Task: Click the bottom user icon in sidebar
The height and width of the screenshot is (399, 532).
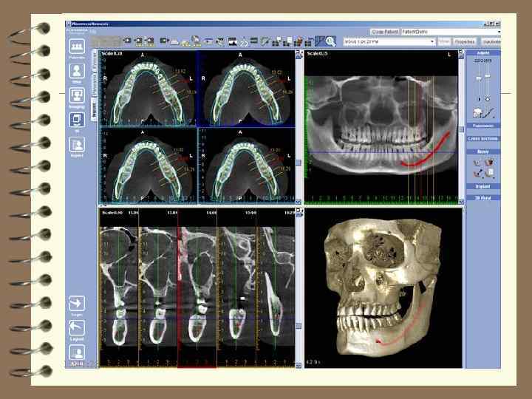Action: pos(77,352)
